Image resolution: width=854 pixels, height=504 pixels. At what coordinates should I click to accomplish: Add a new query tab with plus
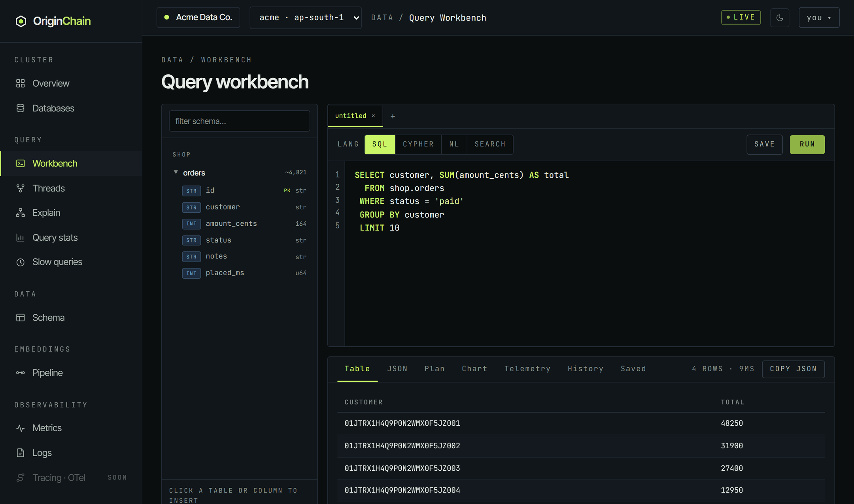pos(393,116)
